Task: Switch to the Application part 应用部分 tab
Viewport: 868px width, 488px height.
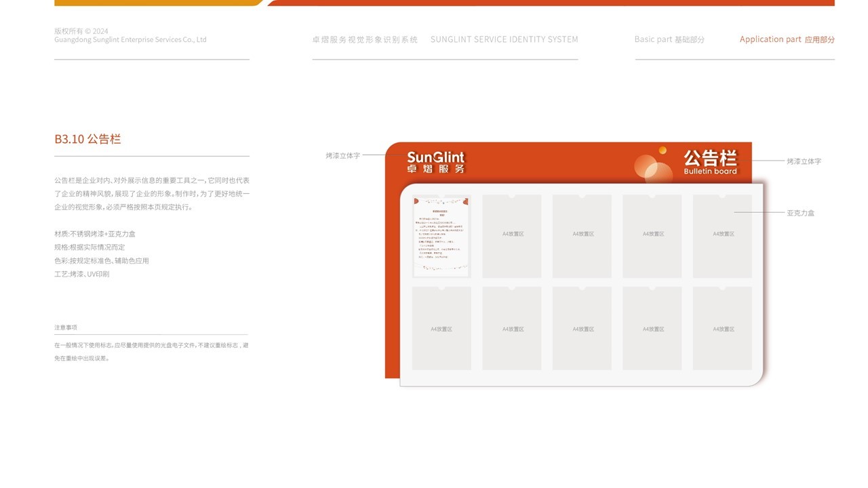Action: (787, 39)
